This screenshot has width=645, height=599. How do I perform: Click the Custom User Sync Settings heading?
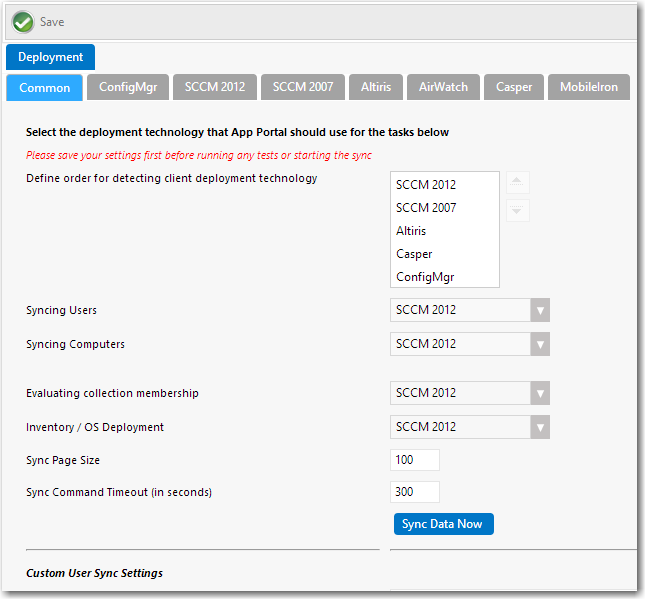(95, 573)
